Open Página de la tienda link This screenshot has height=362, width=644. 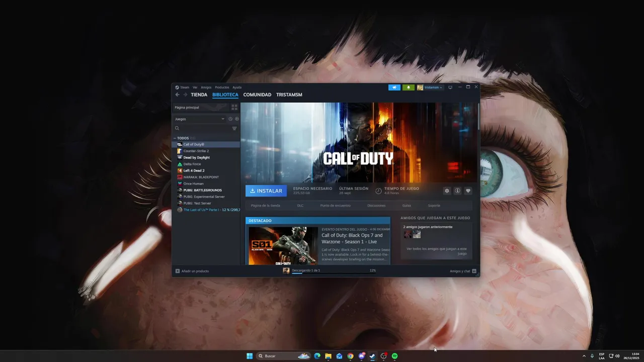[x=266, y=206]
